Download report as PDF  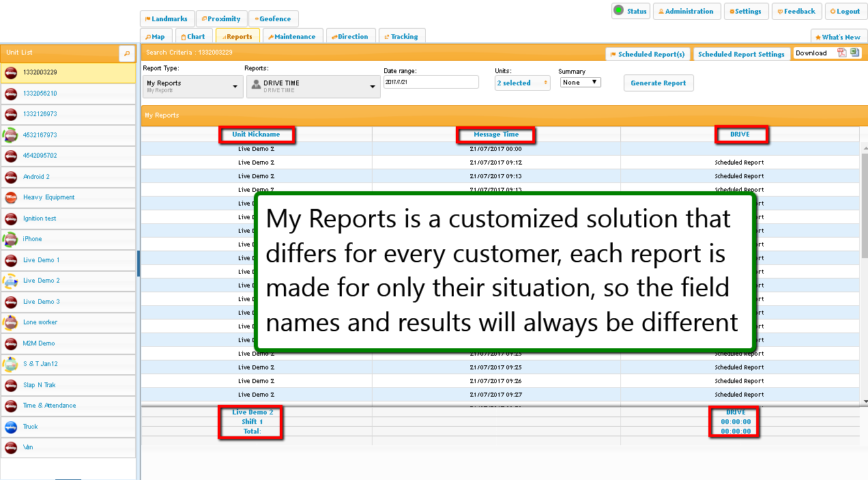coord(842,53)
